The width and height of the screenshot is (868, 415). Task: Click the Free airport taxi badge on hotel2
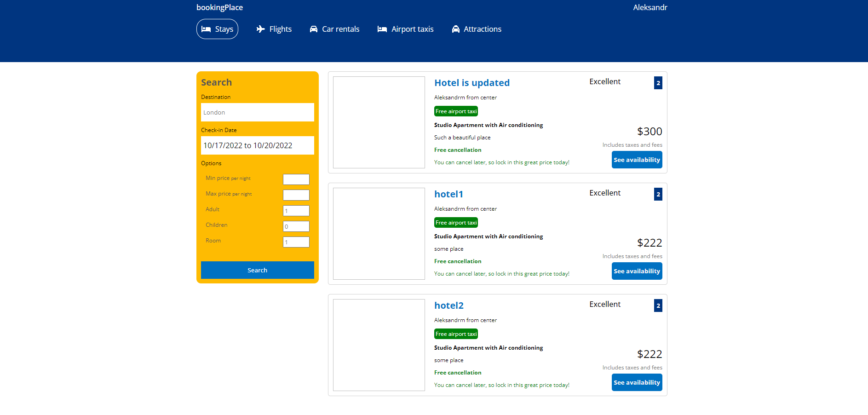456,334
